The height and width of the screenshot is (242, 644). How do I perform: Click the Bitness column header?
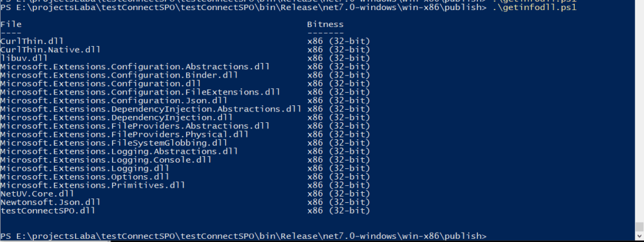(x=325, y=25)
